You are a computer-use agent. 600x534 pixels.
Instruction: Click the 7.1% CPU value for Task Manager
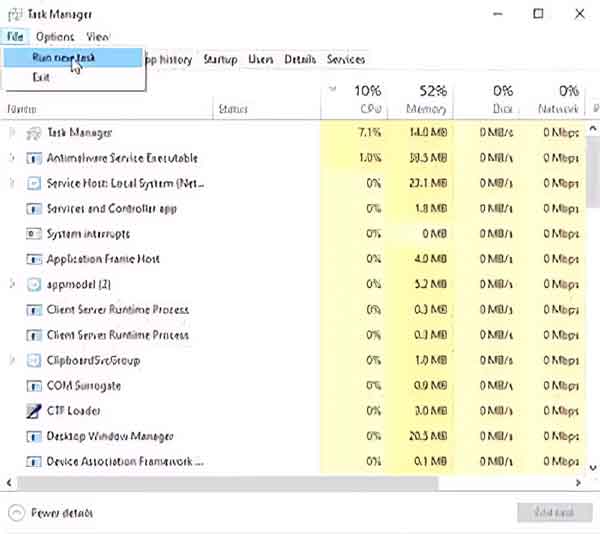pyautogui.click(x=370, y=133)
